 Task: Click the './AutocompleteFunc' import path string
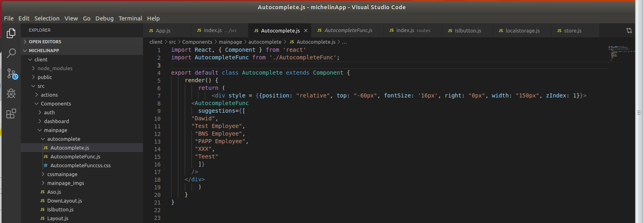[x=303, y=57]
